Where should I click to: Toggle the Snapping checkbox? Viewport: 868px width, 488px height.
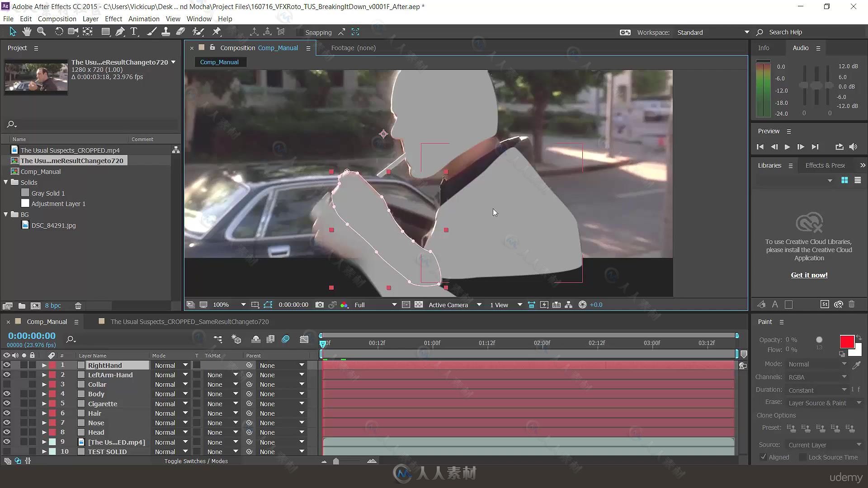coord(299,33)
